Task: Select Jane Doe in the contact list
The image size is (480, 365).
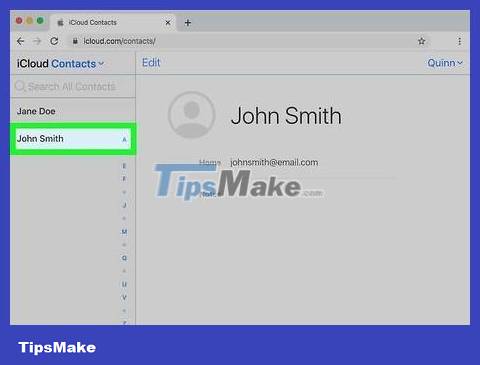Action: pos(73,111)
